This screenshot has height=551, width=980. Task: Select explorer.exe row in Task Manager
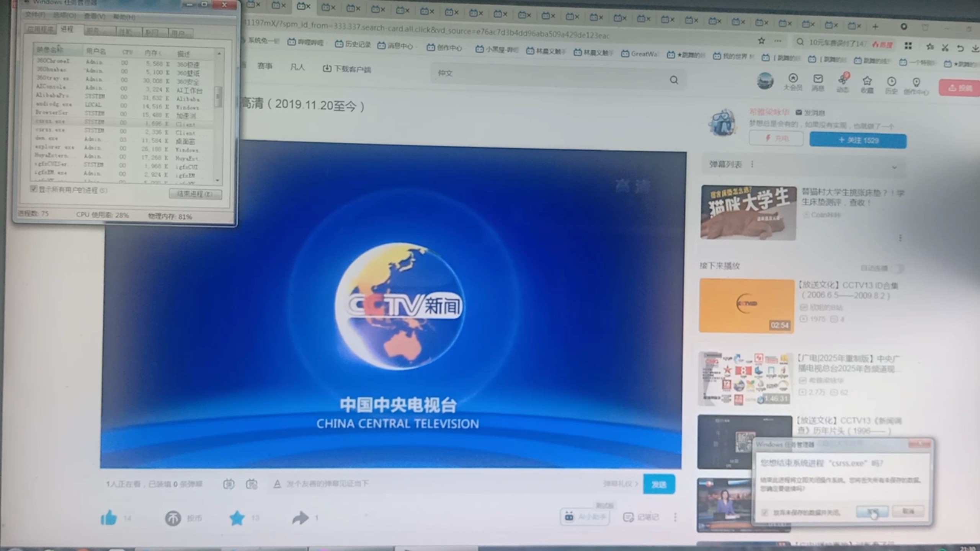[x=122, y=148]
